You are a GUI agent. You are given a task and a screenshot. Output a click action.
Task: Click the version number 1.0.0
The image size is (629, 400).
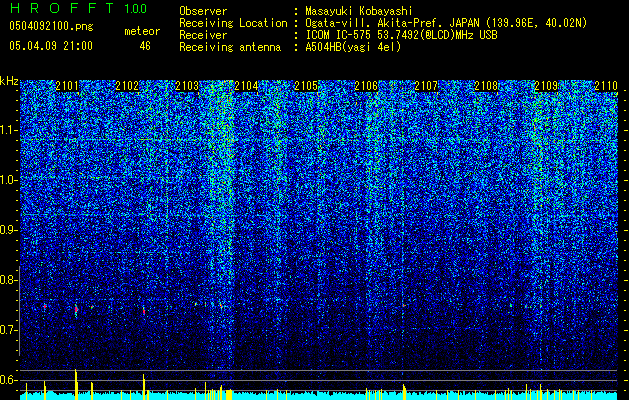pos(136,9)
